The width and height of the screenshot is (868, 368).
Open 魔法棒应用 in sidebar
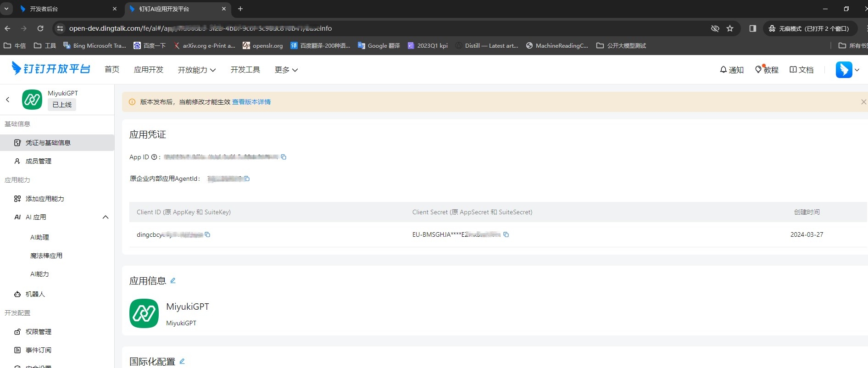click(x=46, y=256)
